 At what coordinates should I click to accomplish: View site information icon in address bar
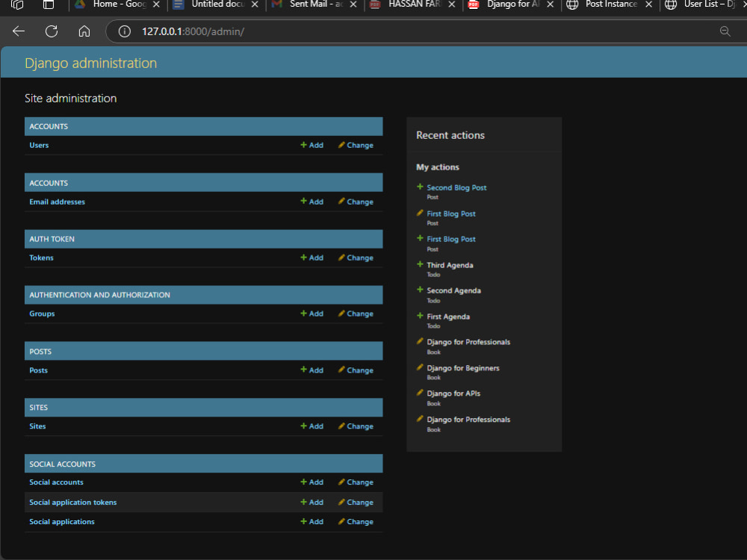pyautogui.click(x=124, y=31)
